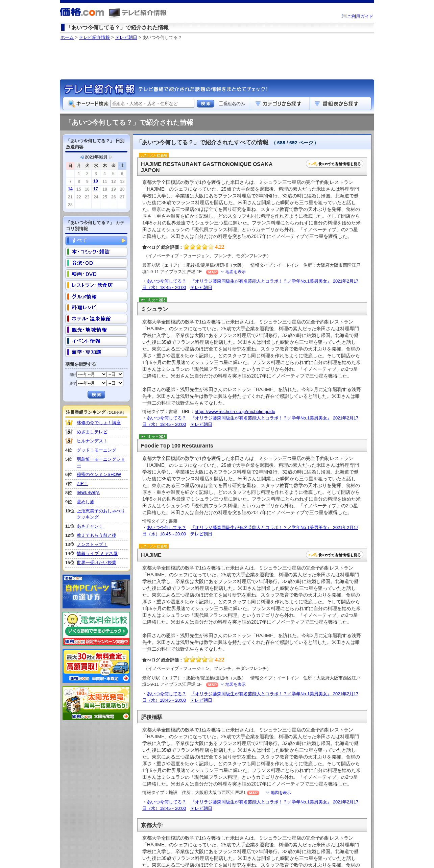Image resolution: width=434 pixels, height=868 pixels.
Task: Open the ご利用ガイド guide link
Action: (360, 16)
